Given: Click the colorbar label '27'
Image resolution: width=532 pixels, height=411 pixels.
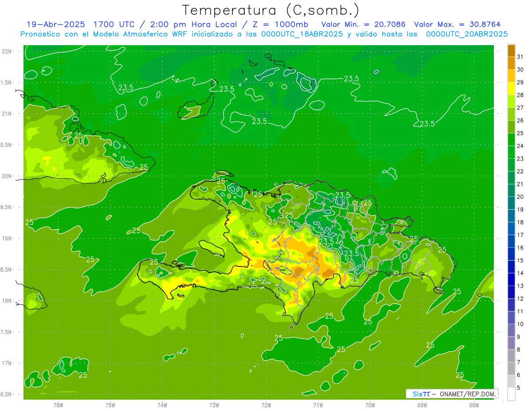Looking at the screenshot, I should tap(520, 108).
